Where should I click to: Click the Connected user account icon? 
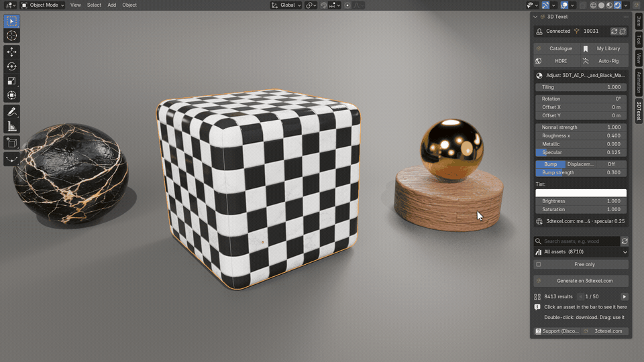539,32
